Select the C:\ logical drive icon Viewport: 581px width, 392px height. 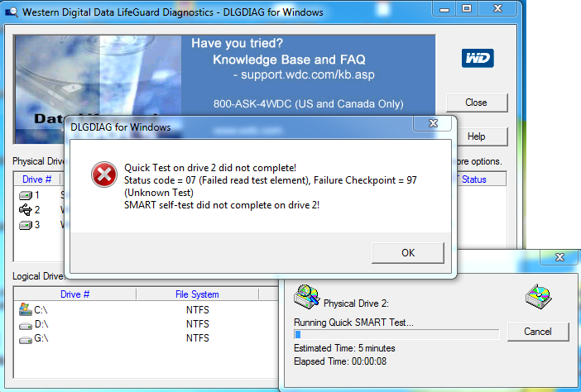25,309
